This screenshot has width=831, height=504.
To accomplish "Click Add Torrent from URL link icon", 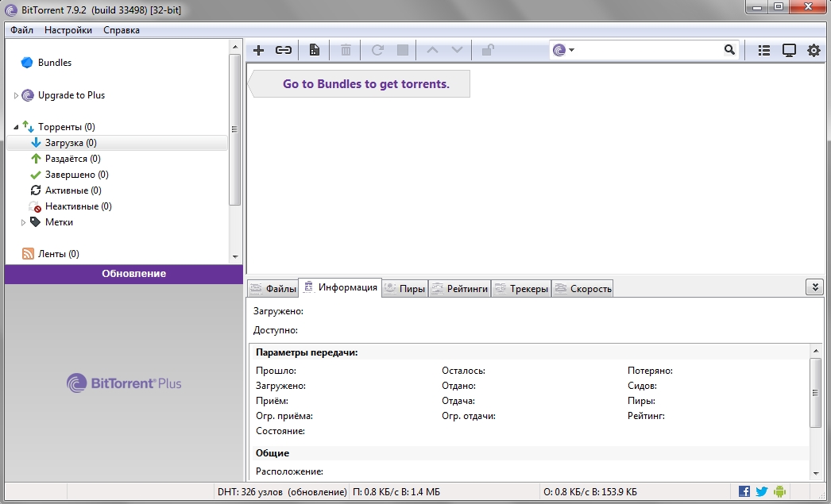I will [x=284, y=50].
